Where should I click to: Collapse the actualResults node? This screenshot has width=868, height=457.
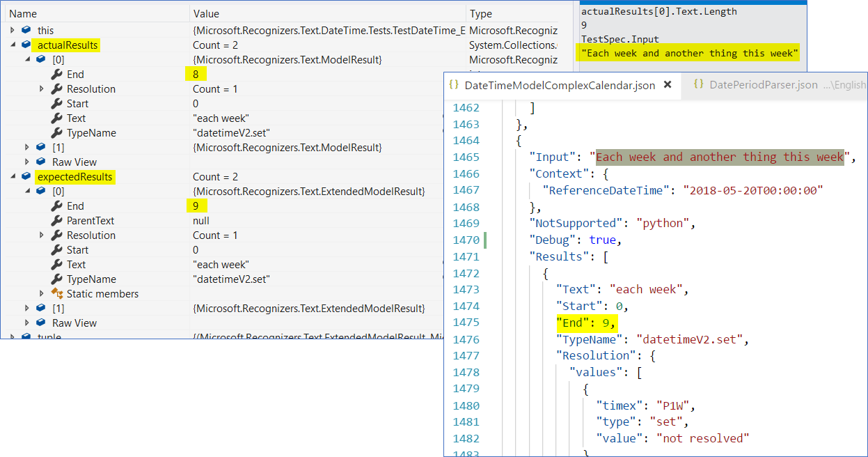pos(13,45)
